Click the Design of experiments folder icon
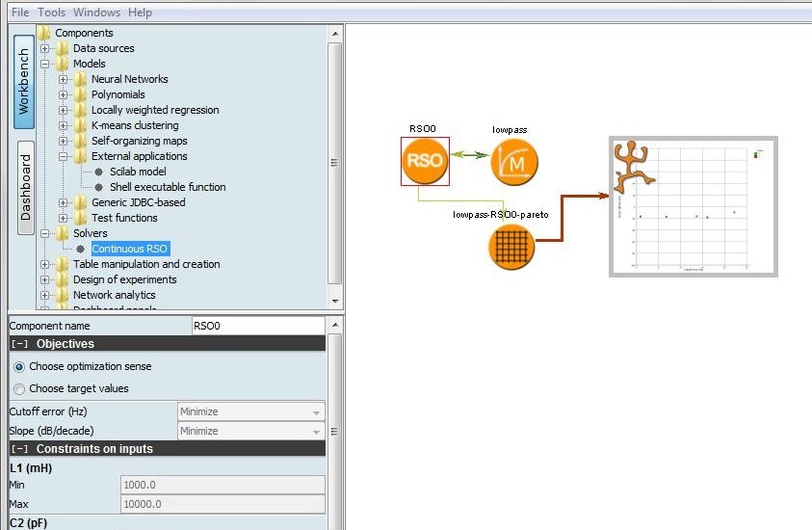Viewport: 812px width, 530px height. tap(63, 279)
